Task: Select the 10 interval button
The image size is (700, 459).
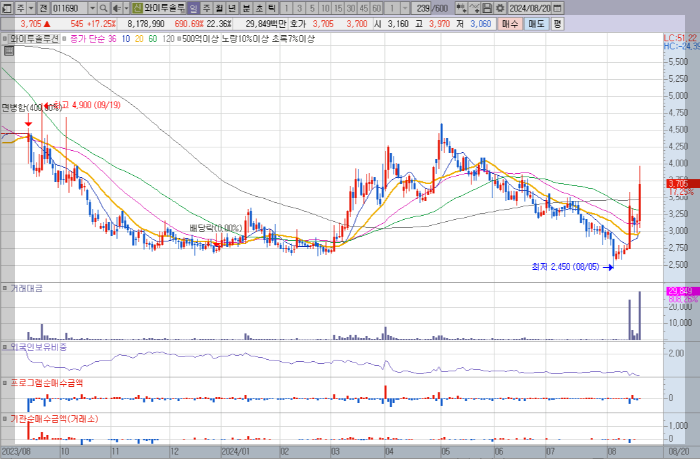Action: click(x=325, y=8)
